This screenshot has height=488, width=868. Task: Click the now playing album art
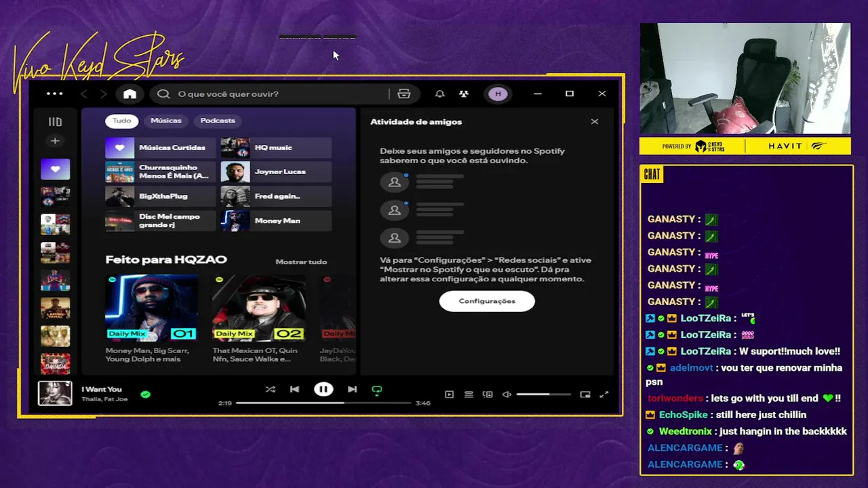click(55, 393)
